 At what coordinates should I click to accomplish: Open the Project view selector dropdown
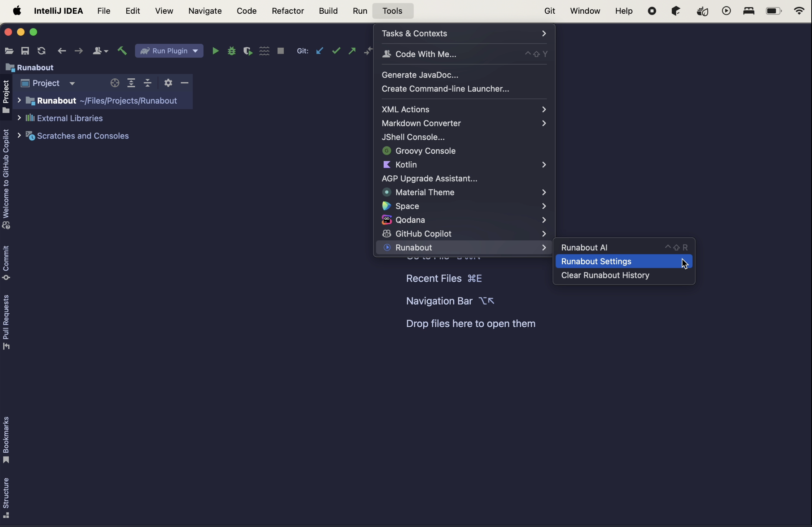click(x=48, y=83)
